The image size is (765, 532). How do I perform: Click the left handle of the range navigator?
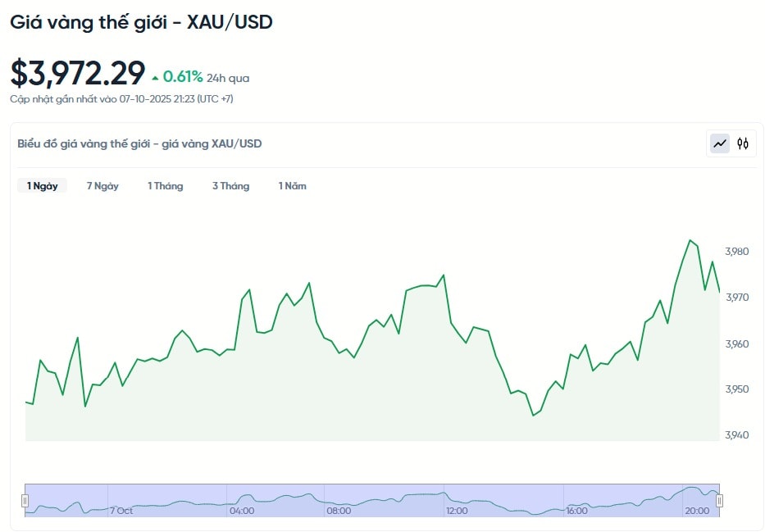click(x=25, y=500)
